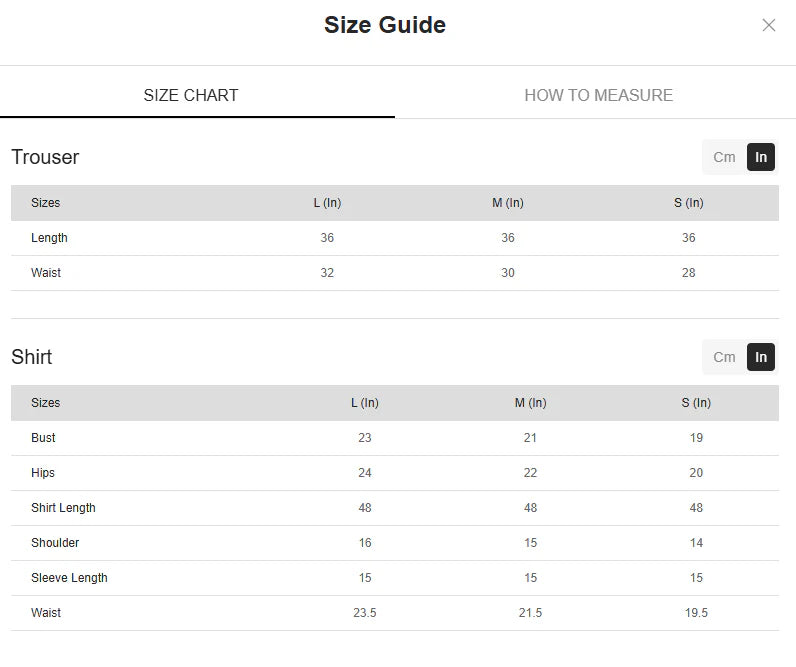Click the Shirt Waist value 23.5
Screen dimensions: 796x667
point(365,613)
